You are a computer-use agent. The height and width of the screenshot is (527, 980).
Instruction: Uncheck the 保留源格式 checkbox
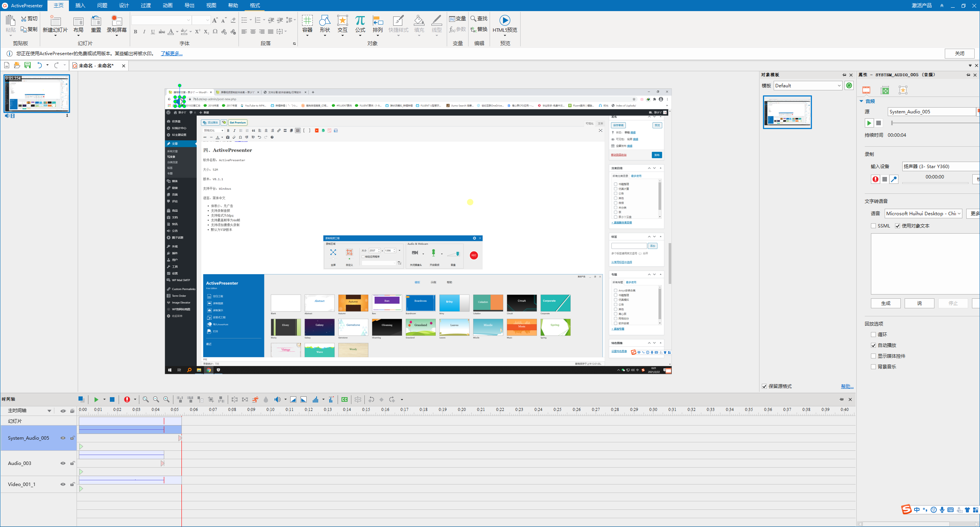[x=764, y=386]
